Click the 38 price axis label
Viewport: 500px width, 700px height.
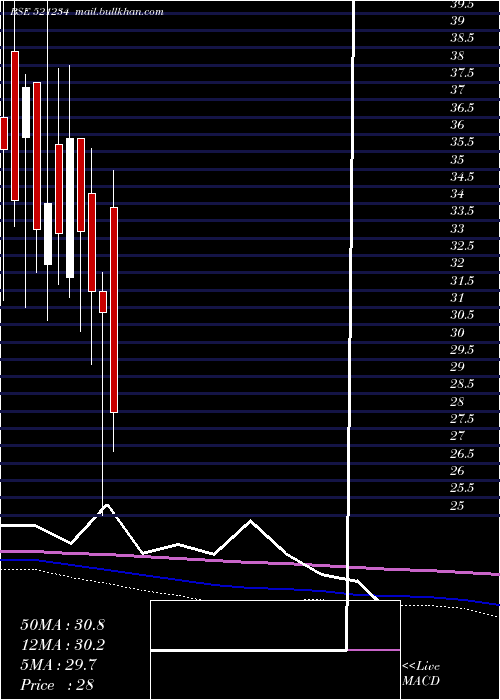(458, 55)
